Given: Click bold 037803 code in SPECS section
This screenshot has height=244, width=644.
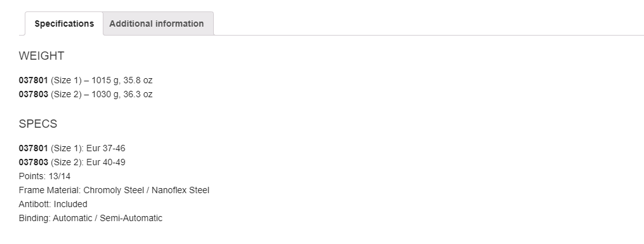Looking at the screenshot, I should [33, 162].
